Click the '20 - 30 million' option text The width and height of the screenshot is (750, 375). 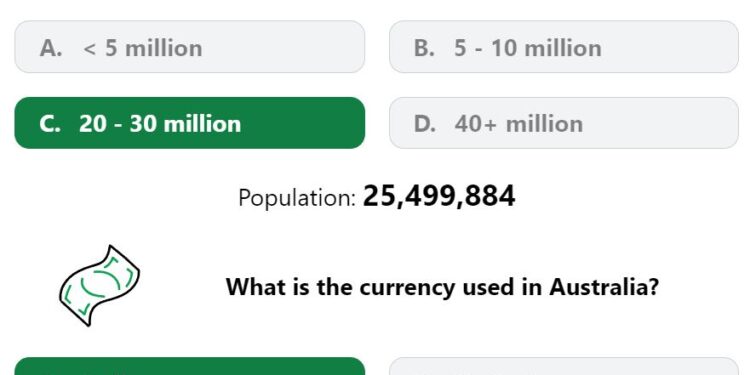point(160,124)
